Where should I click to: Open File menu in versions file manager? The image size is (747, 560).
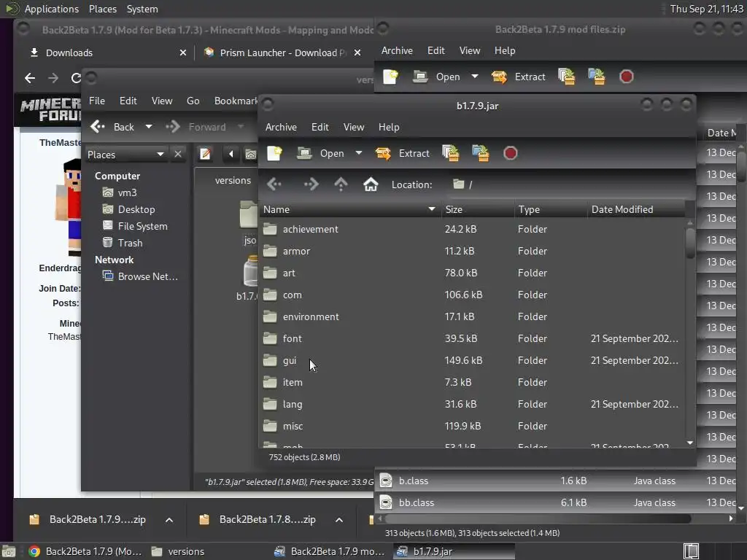(x=97, y=101)
